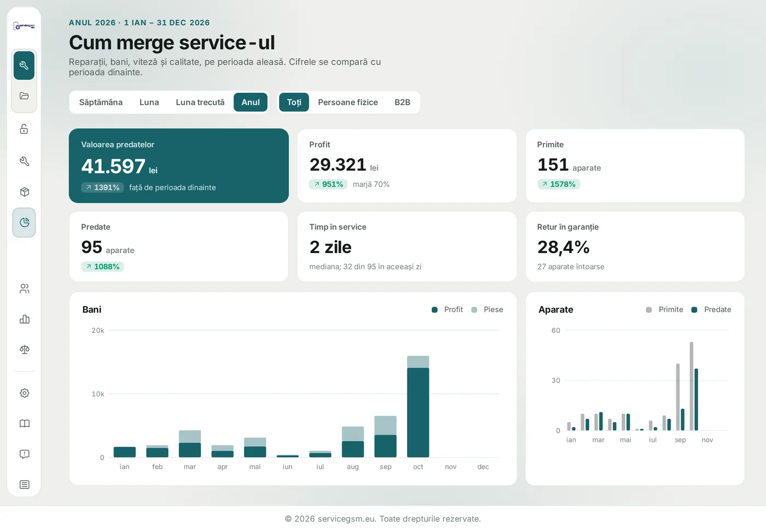This screenshot has height=532, width=766.
Task: Click the 28,4% Retur în garanție value
Action: pos(564,247)
